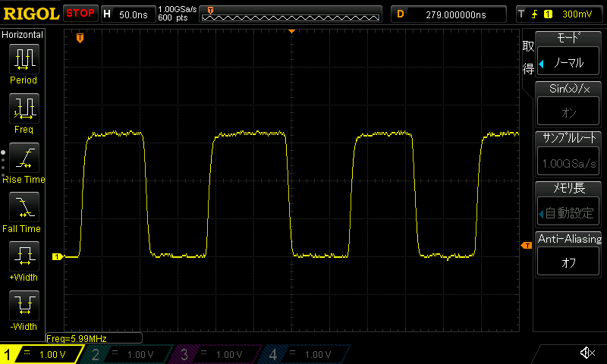Click the rising edge trigger icon
This screenshot has width=607, height=364.
[x=535, y=14]
